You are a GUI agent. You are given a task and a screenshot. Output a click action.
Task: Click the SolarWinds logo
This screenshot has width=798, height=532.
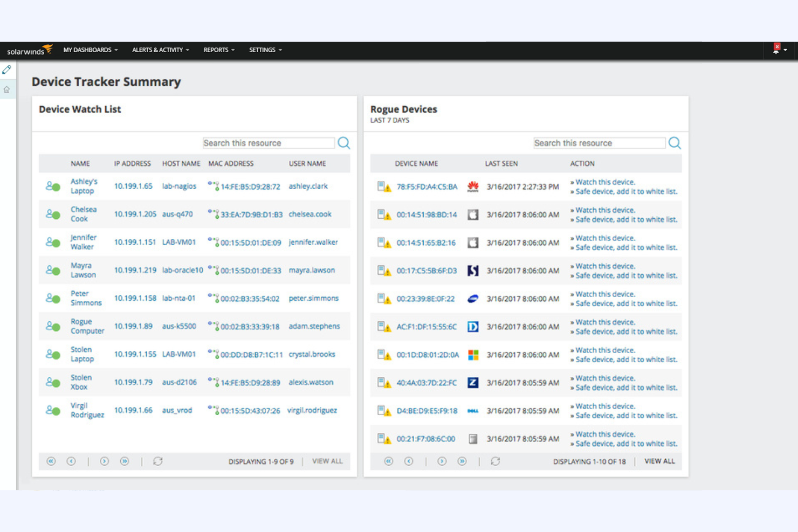[28, 51]
